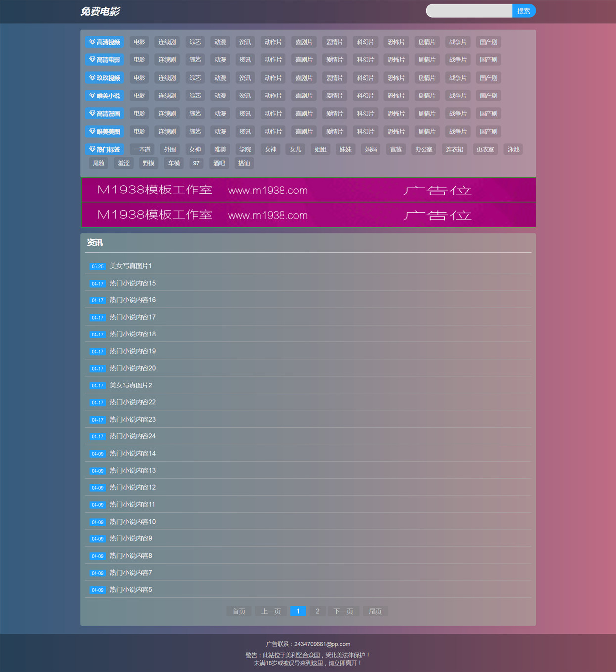
Task: Jump to 尾页 last page
Action: [x=375, y=611]
